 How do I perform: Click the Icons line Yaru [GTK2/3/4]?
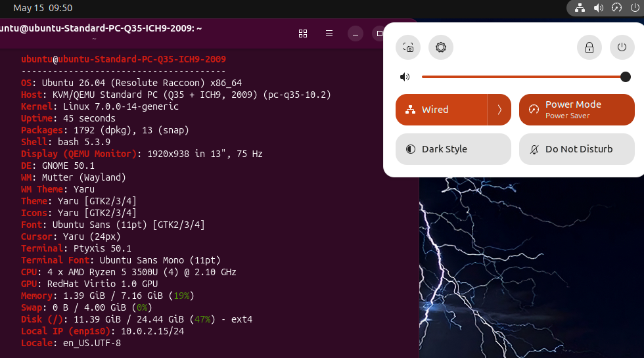pos(79,213)
